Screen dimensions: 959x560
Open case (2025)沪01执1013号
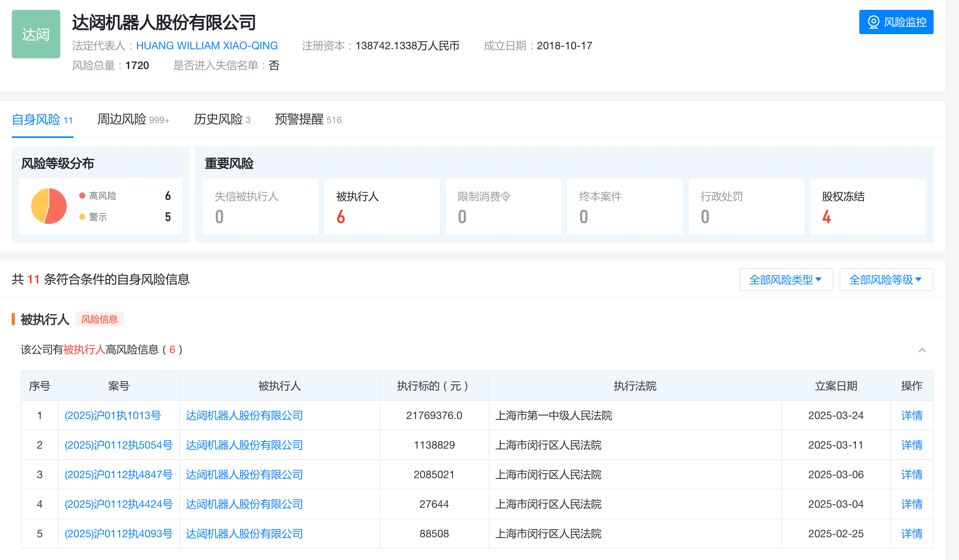[x=113, y=415]
